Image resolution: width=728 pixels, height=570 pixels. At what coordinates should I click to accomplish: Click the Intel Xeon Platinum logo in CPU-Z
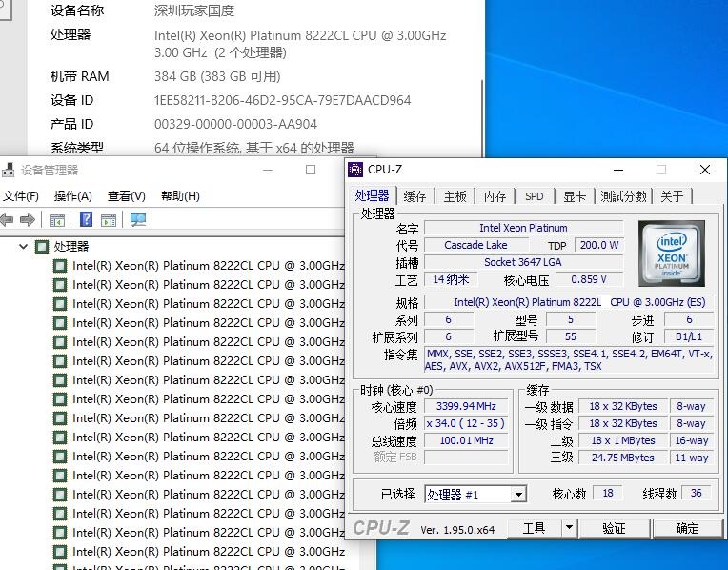click(672, 254)
